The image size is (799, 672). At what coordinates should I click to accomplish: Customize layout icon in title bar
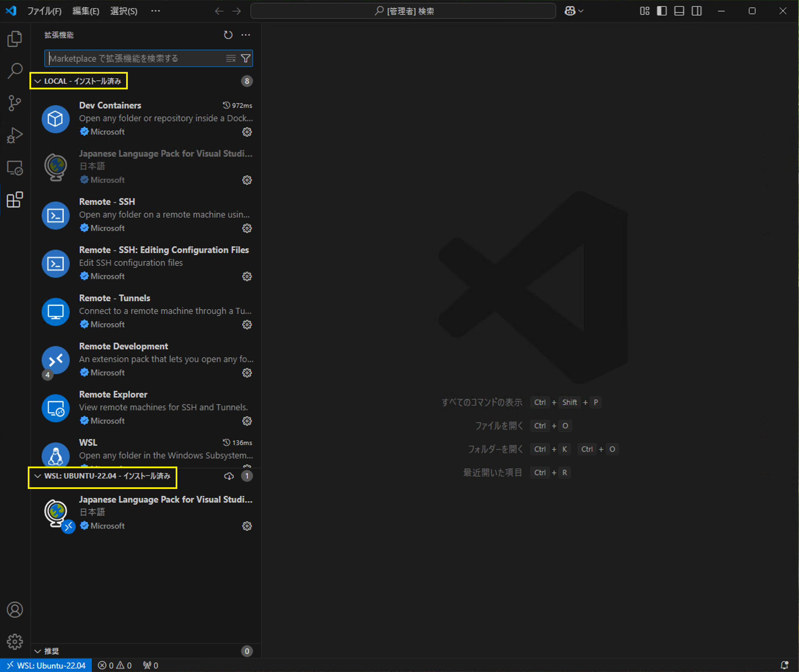point(645,11)
